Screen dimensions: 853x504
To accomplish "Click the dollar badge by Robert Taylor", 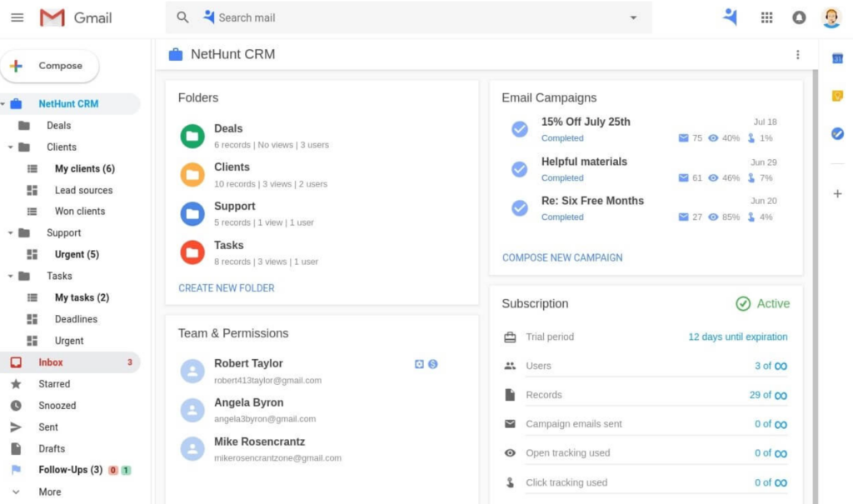I will 432,364.
